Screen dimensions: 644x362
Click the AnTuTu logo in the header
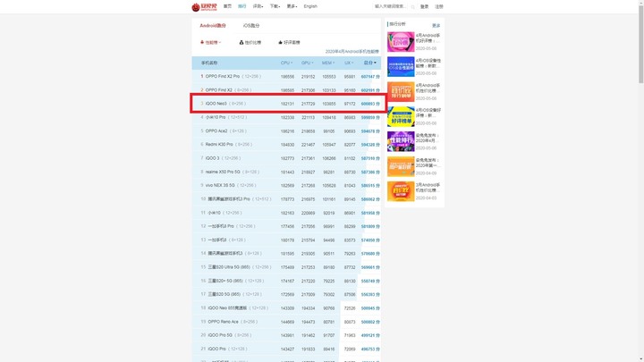click(204, 6)
